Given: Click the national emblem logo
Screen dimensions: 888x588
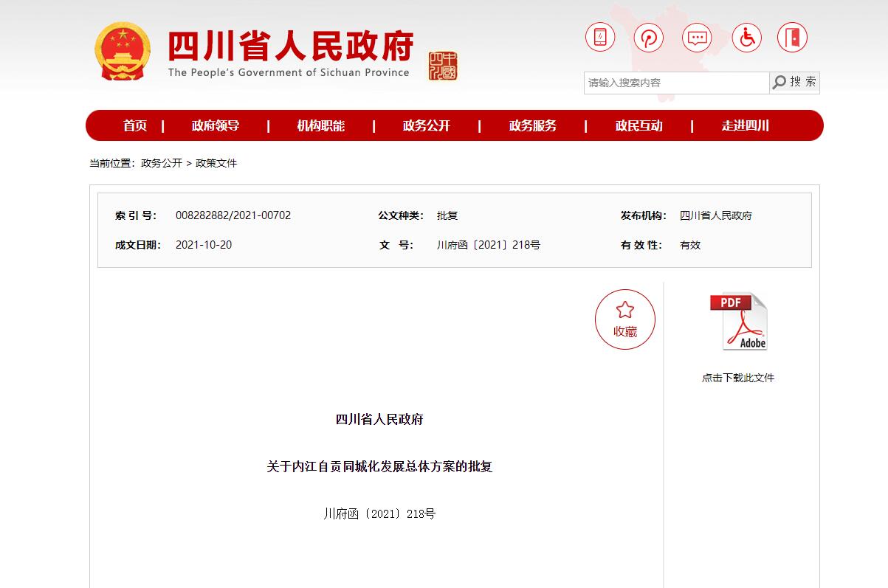Looking at the screenshot, I should coord(123,52).
